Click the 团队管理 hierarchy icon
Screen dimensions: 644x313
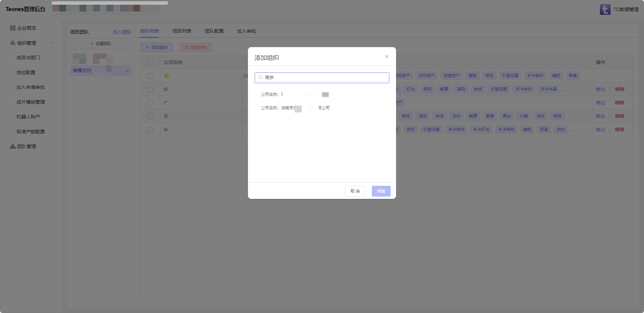(x=13, y=146)
